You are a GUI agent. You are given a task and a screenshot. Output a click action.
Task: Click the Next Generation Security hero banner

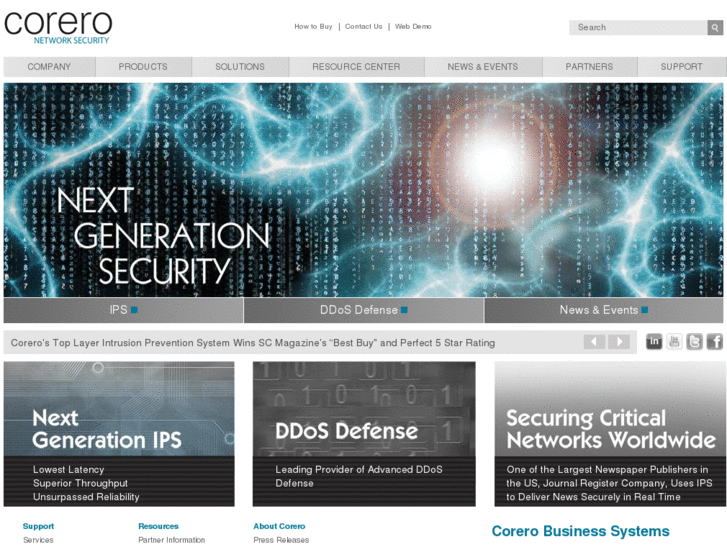[x=363, y=190]
